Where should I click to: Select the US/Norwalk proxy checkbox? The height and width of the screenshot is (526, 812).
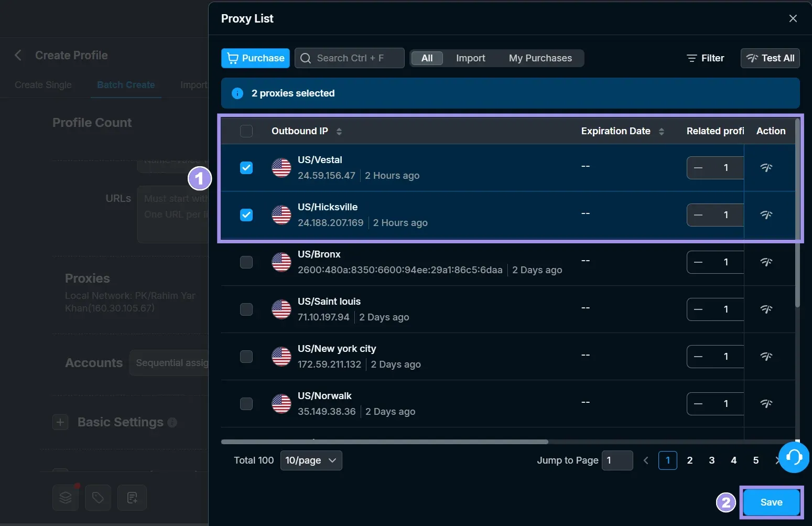pos(246,404)
